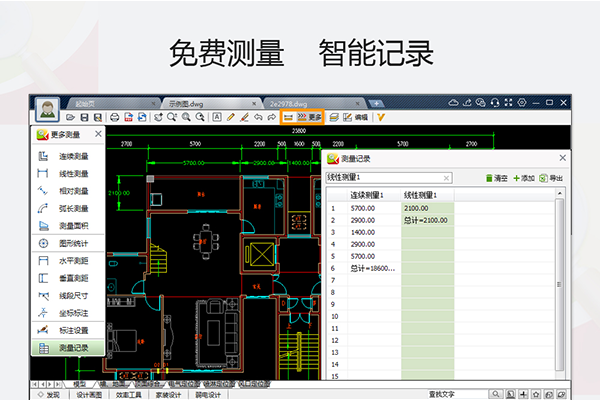This screenshot has width=600, height=400.
Task: Click the 线性测量1 column header
Action: (x=427, y=195)
